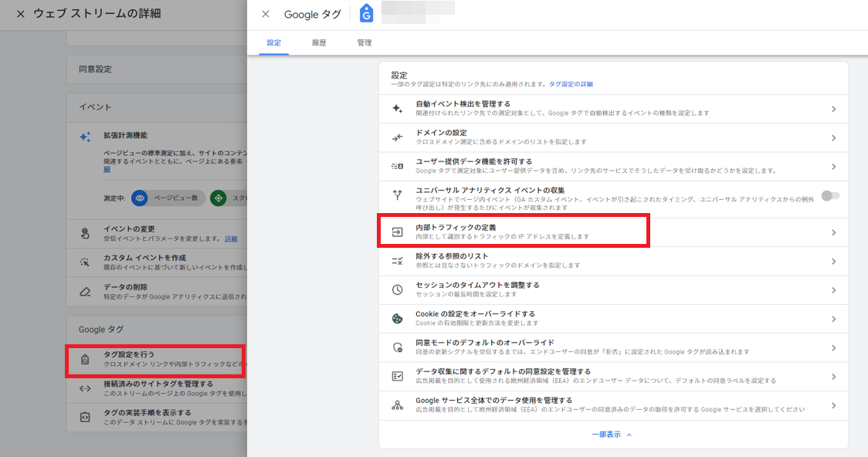Screen dimensions: 868x457
Task: Click the checklist icon for データ収集に関するデフォルトの同意設定を管理する
Action: pos(397,376)
